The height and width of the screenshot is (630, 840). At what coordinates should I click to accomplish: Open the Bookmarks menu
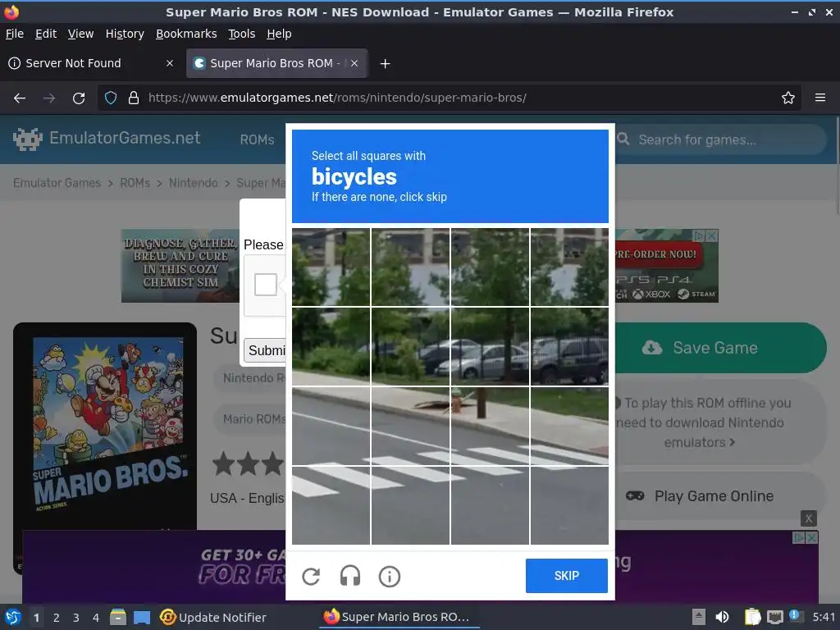click(x=186, y=34)
